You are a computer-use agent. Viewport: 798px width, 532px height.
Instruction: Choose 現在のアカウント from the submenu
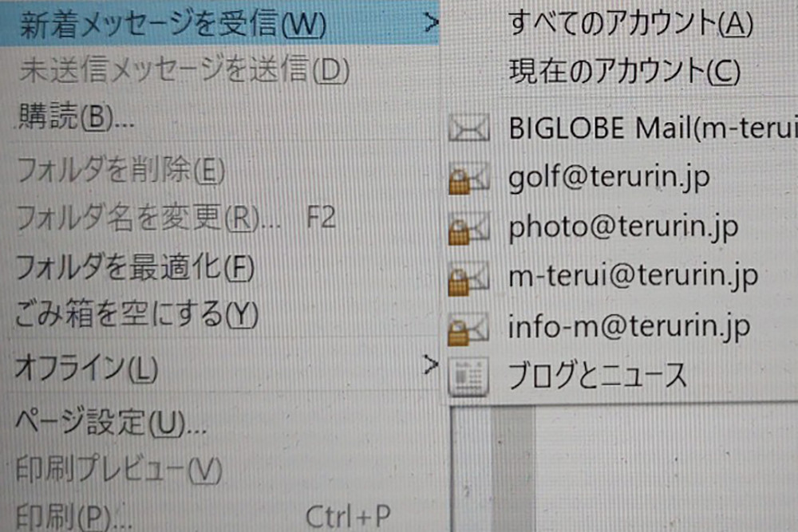click(x=624, y=73)
